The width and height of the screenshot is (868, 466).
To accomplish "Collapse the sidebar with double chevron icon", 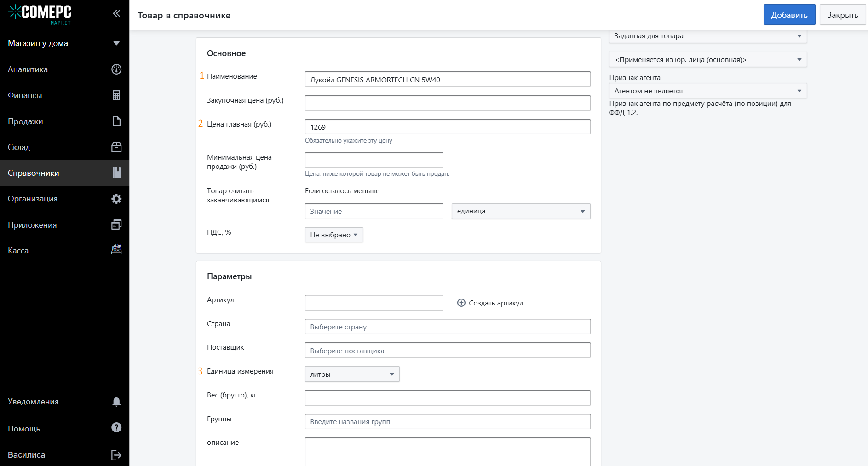I will pos(116,13).
